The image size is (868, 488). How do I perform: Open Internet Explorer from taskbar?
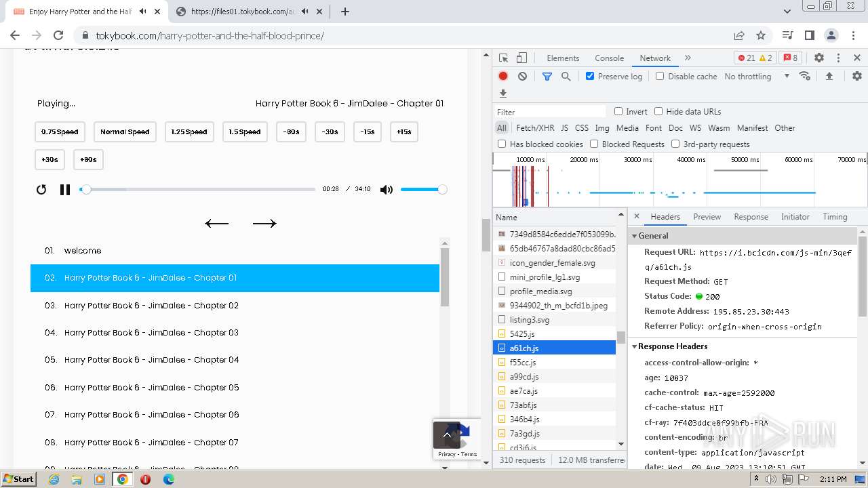pyautogui.click(x=54, y=479)
